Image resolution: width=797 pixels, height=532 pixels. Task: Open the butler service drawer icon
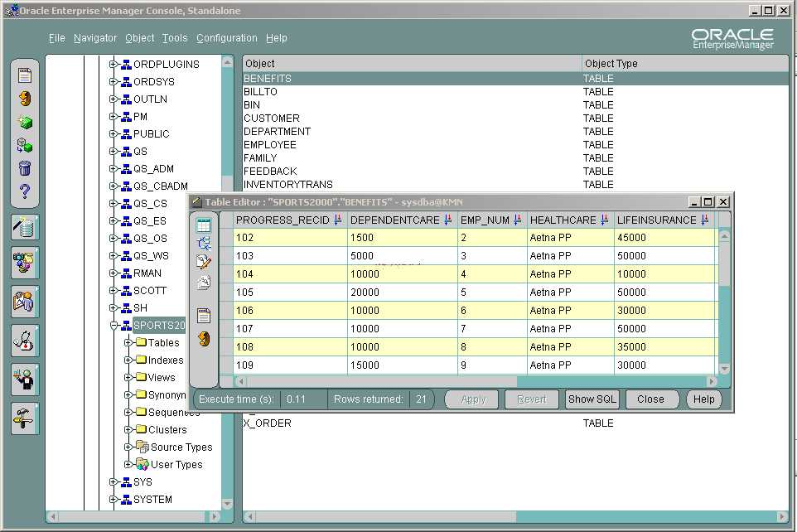point(25,379)
